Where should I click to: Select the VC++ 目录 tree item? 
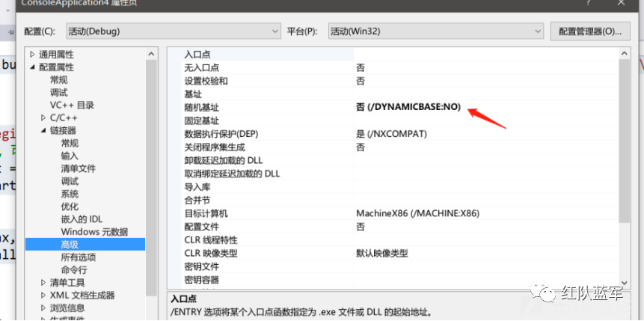tap(72, 106)
